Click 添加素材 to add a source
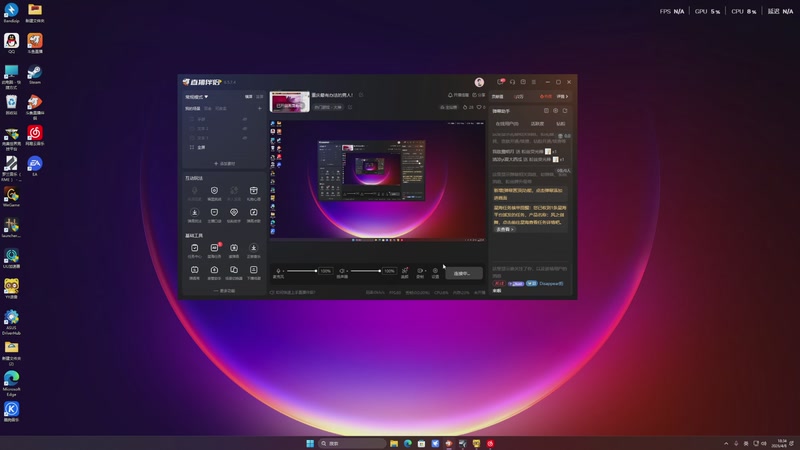 (224, 164)
